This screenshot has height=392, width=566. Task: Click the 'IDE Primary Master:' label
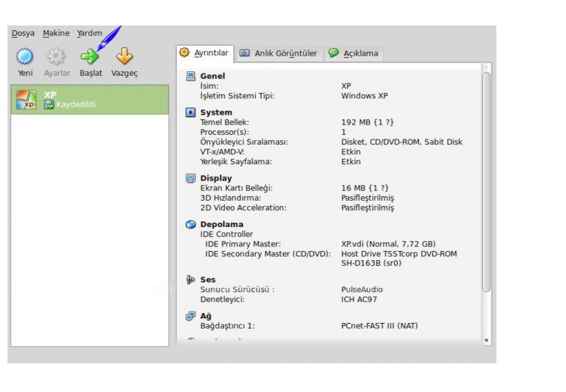point(243,244)
